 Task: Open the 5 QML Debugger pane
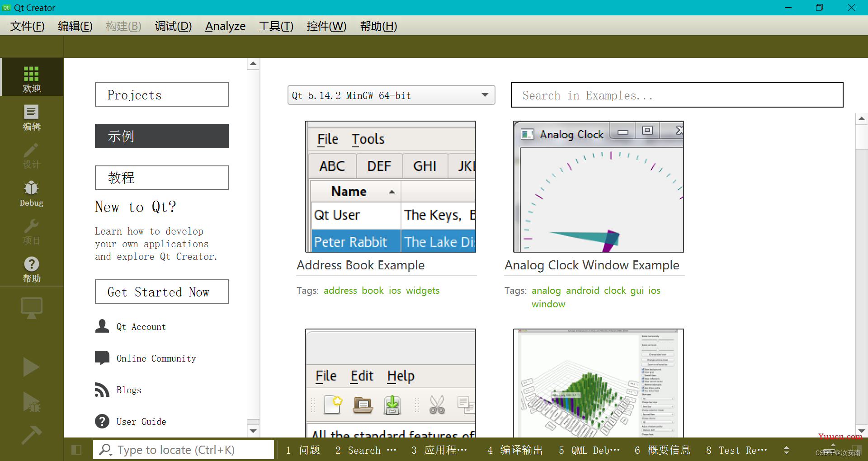pyautogui.click(x=589, y=450)
